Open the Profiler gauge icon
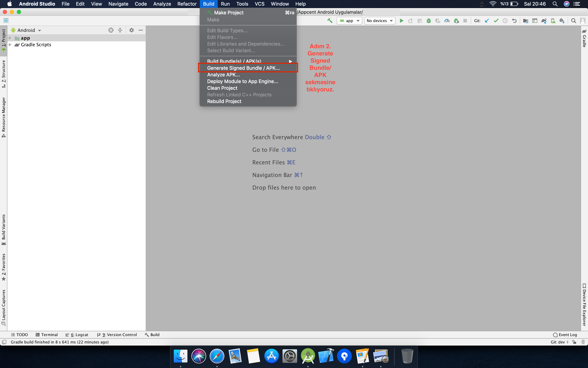Image resolution: width=588 pixels, height=368 pixels. 447,21
